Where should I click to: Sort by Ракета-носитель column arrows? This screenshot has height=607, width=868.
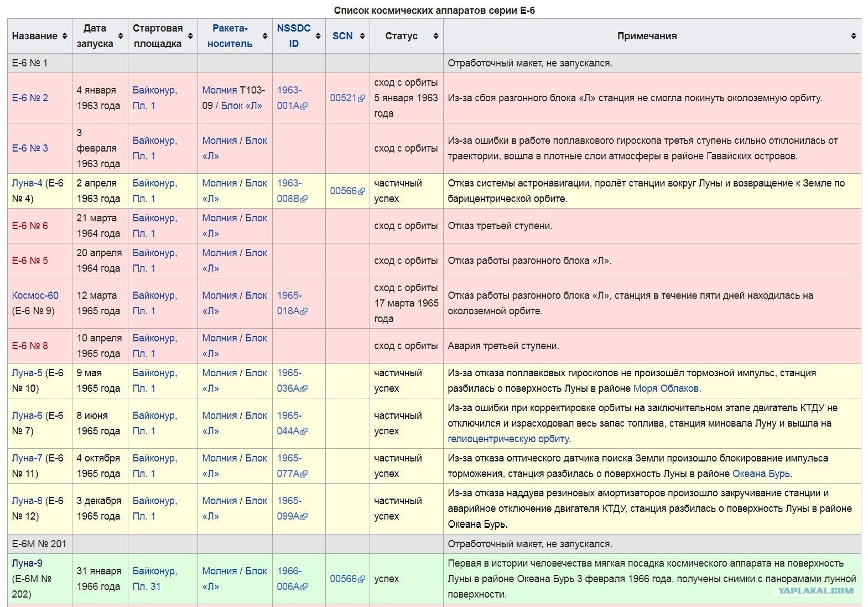point(265,36)
